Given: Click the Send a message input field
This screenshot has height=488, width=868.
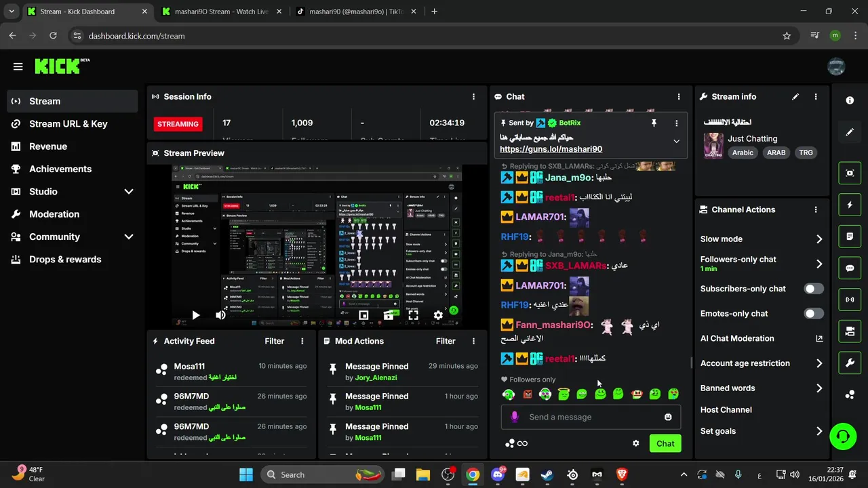Looking at the screenshot, I should tap(590, 417).
